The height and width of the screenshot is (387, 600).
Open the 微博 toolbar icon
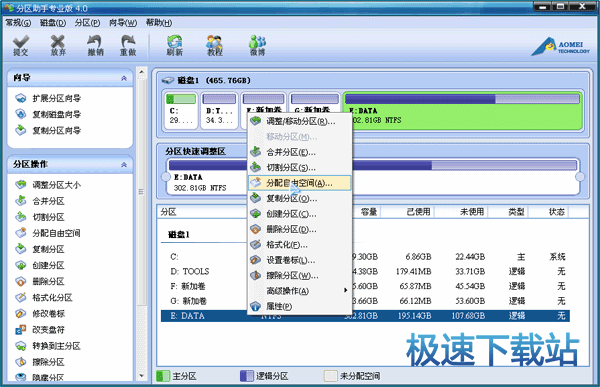click(x=258, y=46)
